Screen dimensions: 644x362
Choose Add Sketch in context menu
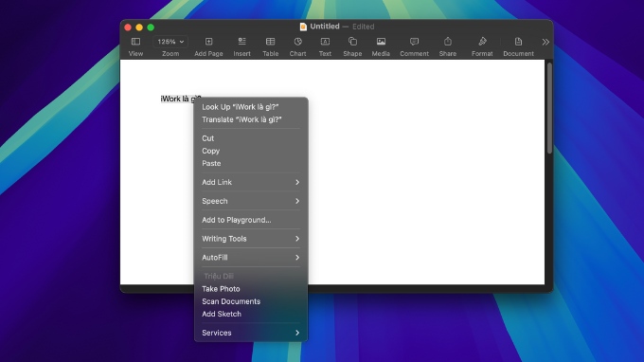[251, 314]
